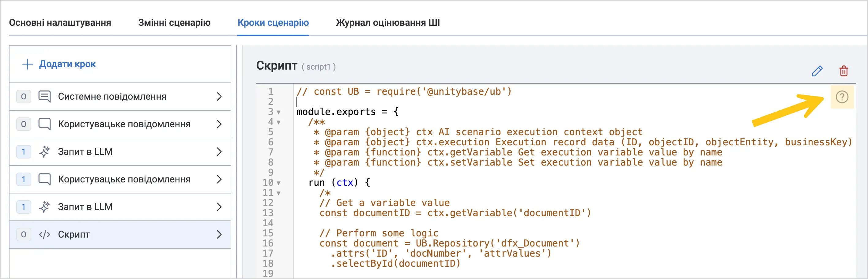The image size is (868, 279).
Task: Switch to Основні налаштування tab
Action: (60, 23)
